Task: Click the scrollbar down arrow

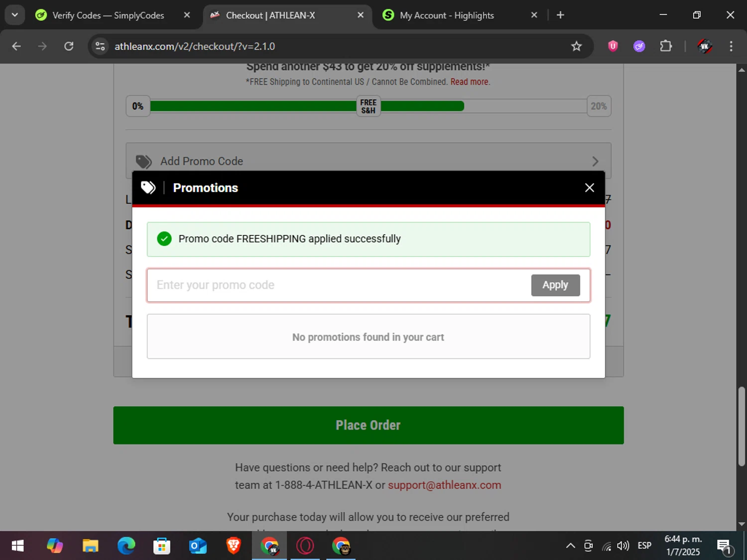Action: coord(742,524)
